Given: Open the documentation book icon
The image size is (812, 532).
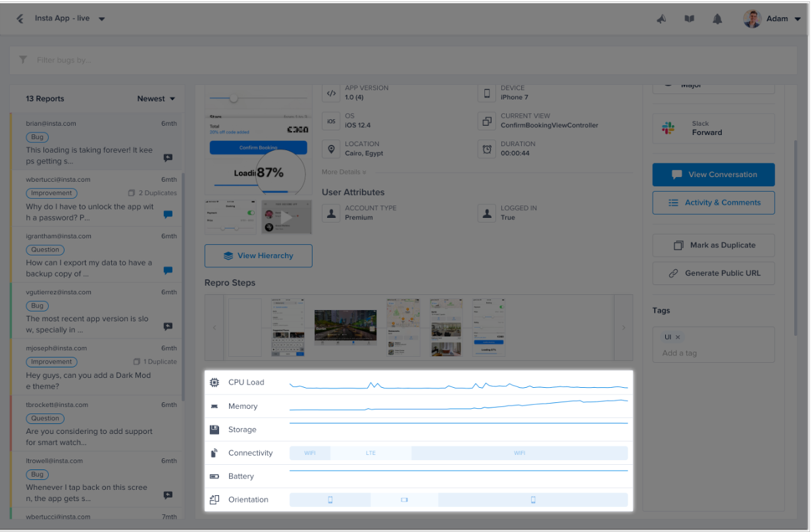Looking at the screenshot, I should [x=689, y=19].
